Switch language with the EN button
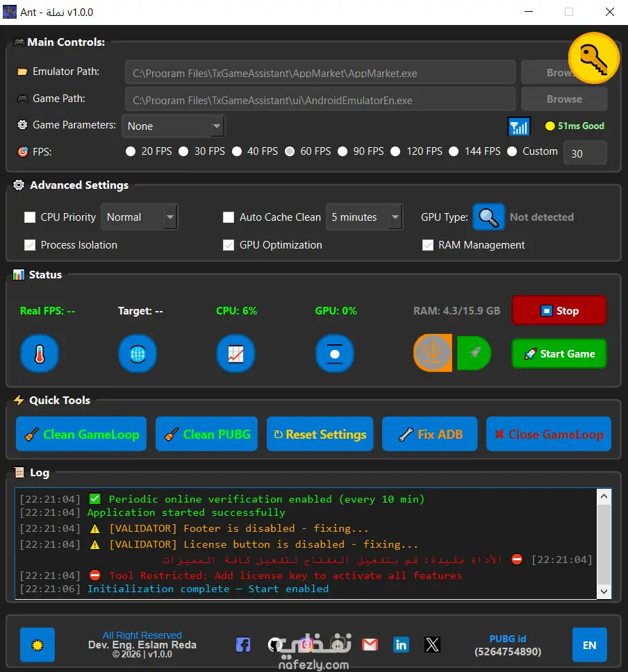628x672 pixels. pos(589,645)
